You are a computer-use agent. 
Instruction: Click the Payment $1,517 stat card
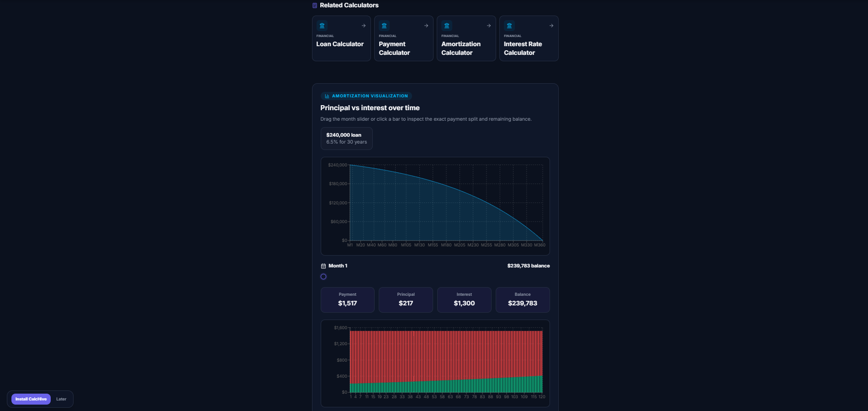click(348, 300)
